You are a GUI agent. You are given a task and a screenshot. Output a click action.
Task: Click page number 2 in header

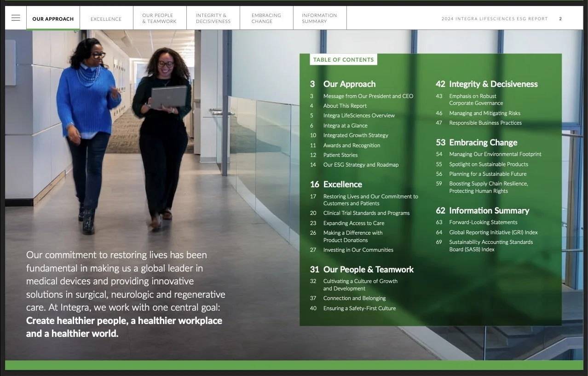[x=560, y=19]
